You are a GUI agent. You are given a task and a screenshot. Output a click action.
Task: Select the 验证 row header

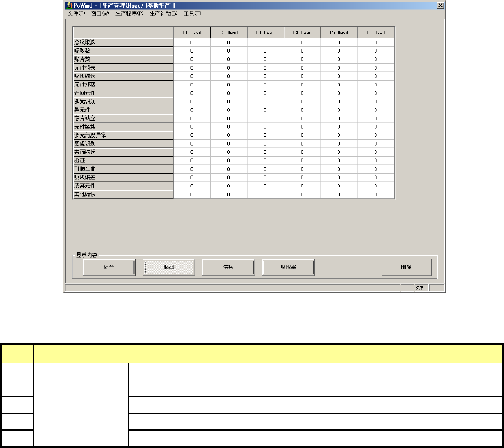pyautogui.click(x=124, y=161)
